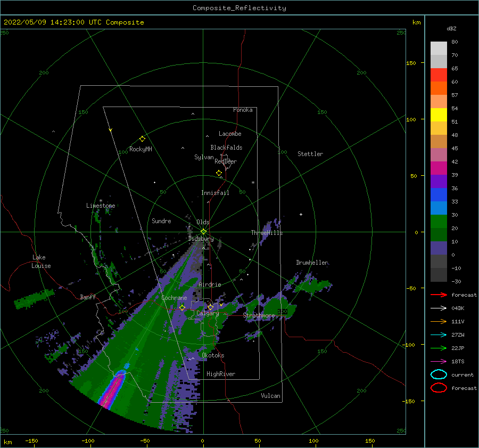This screenshot has height=448, width=479.
Task: Click the Ponoka label
Action: click(243, 110)
